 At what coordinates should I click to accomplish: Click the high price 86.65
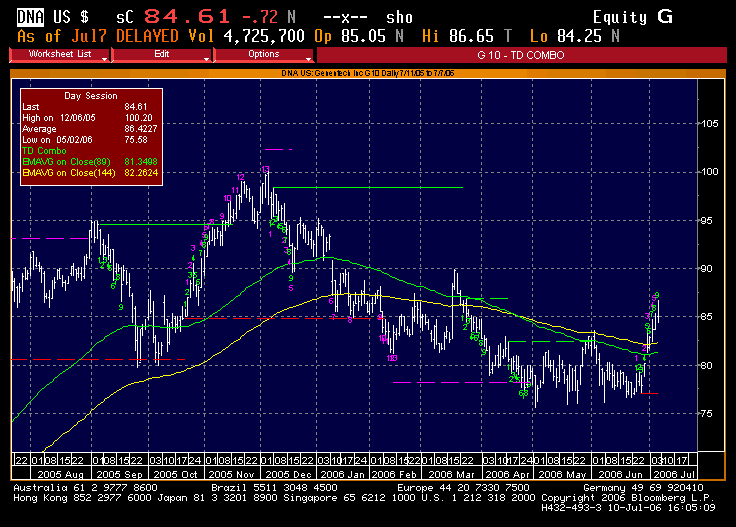[x=471, y=36]
